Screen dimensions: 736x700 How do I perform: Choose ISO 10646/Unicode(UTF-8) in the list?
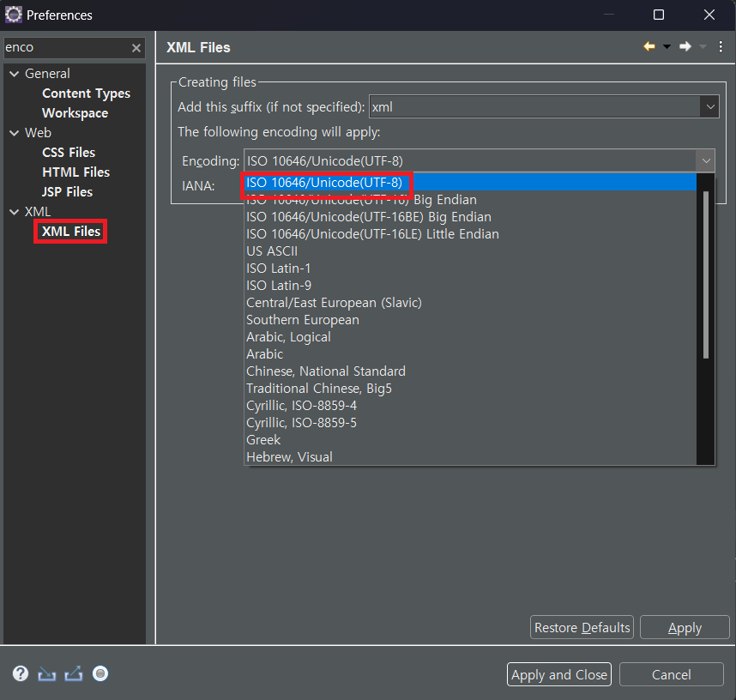pyautogui.click(x=470, y=182)
